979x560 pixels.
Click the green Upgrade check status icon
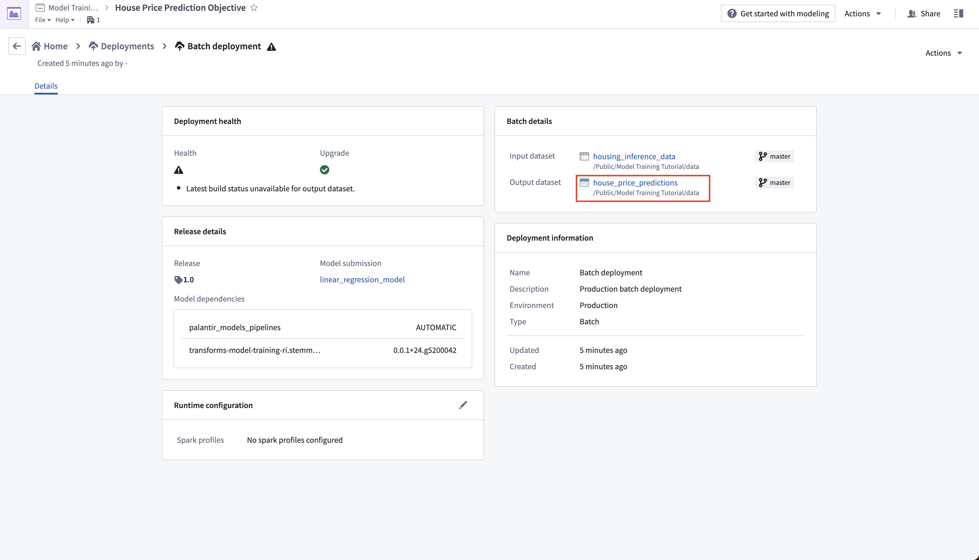click(x=324, y=170)
